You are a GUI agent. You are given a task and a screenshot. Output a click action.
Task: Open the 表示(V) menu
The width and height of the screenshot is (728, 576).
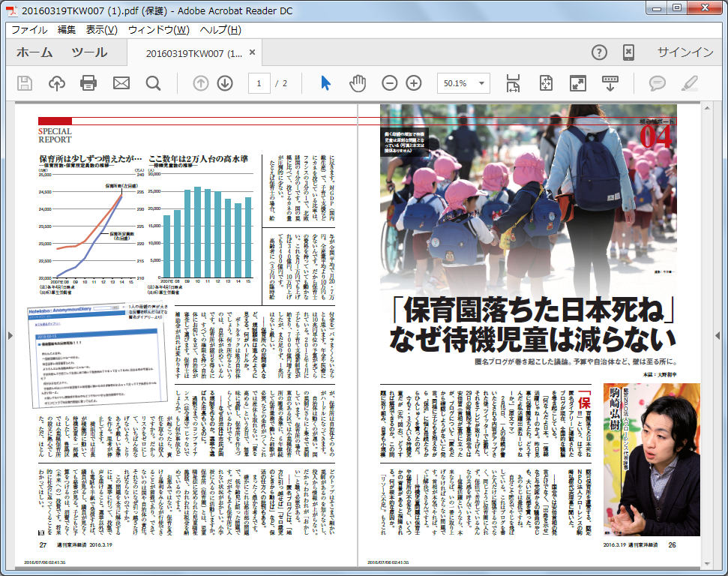pyautogui.click(x=102, y=30)
